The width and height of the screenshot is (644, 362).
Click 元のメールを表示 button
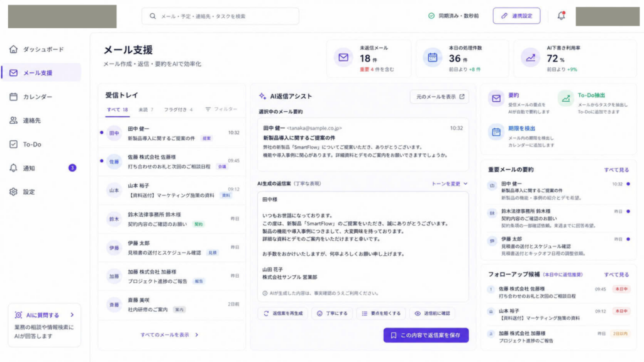(440, 97)
